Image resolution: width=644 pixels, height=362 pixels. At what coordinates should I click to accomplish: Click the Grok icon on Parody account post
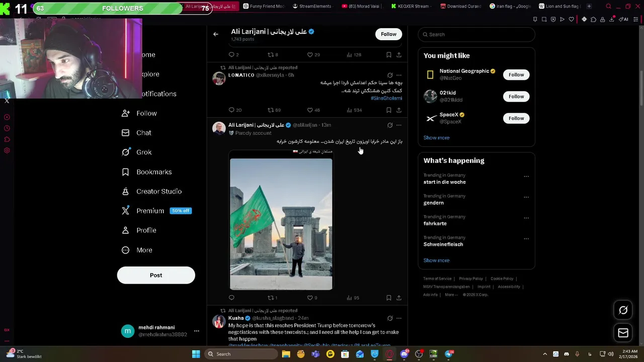390,125
